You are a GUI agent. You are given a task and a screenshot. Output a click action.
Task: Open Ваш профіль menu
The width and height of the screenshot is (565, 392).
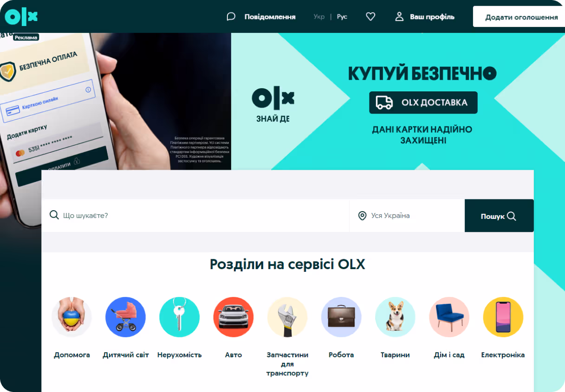click(x=424, y=17)
